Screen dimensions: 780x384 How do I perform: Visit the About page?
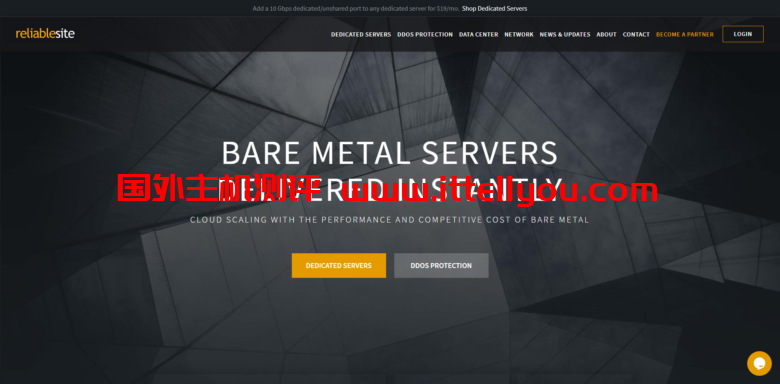[x=606, y=34]
